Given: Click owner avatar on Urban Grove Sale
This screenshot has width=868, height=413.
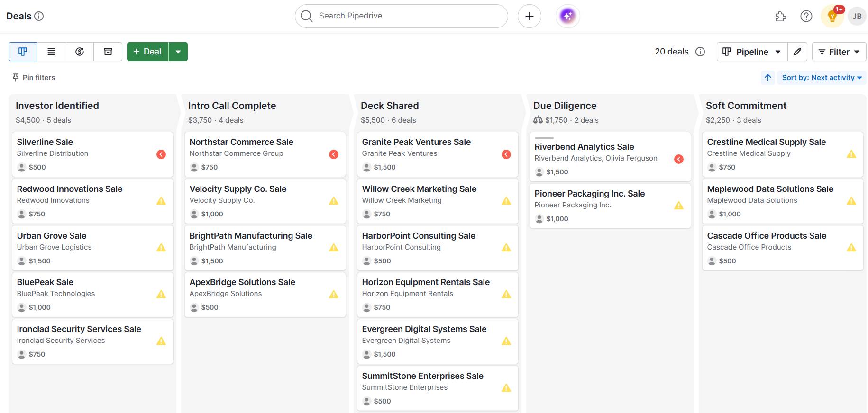Looking at the screenshot, I should coord(21,261).
